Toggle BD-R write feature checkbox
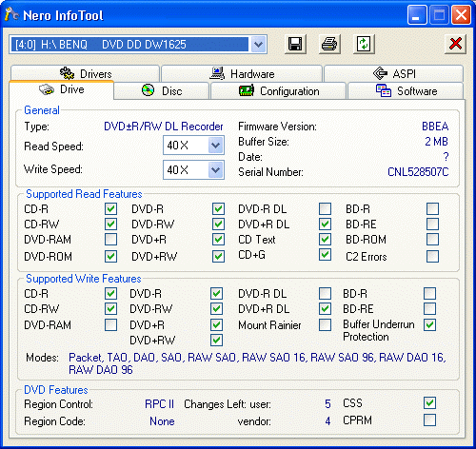This screenshot has height=449, width=476. (429, 294)
